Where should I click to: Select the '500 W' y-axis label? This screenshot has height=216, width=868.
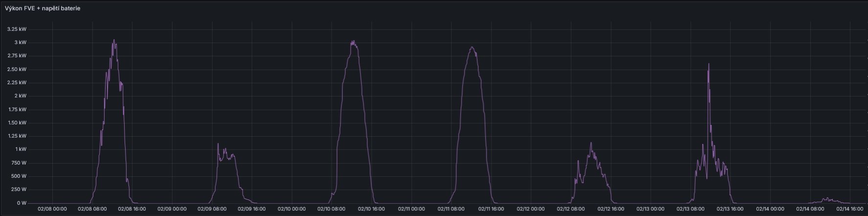click(x=19, y=176)
